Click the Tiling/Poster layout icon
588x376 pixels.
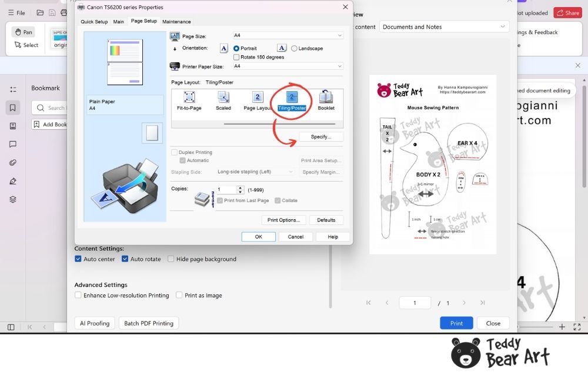click(x=292, y=97)
